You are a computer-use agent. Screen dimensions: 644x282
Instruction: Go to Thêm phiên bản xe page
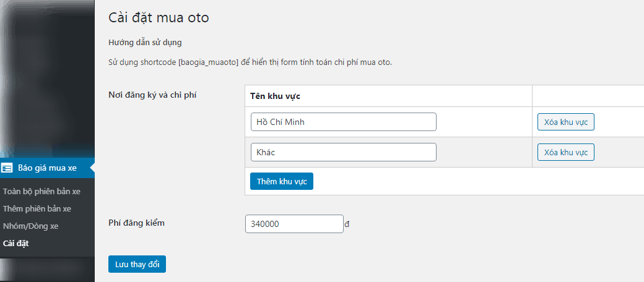(37, 208)
